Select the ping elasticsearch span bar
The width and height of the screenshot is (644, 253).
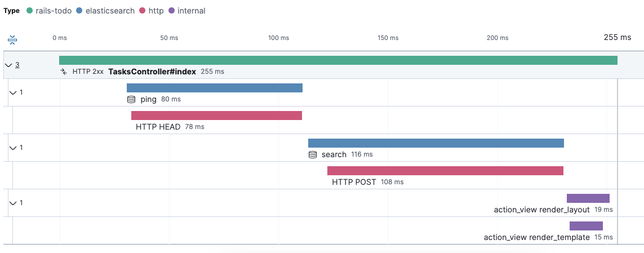point(214,88)
